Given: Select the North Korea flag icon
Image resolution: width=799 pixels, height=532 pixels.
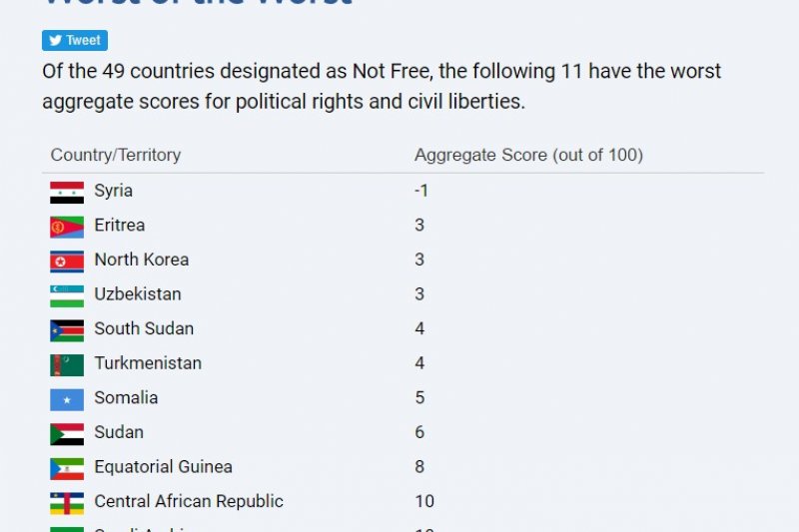Looking at the screenshot, I should pyautogui.click(x=67, y=261).
